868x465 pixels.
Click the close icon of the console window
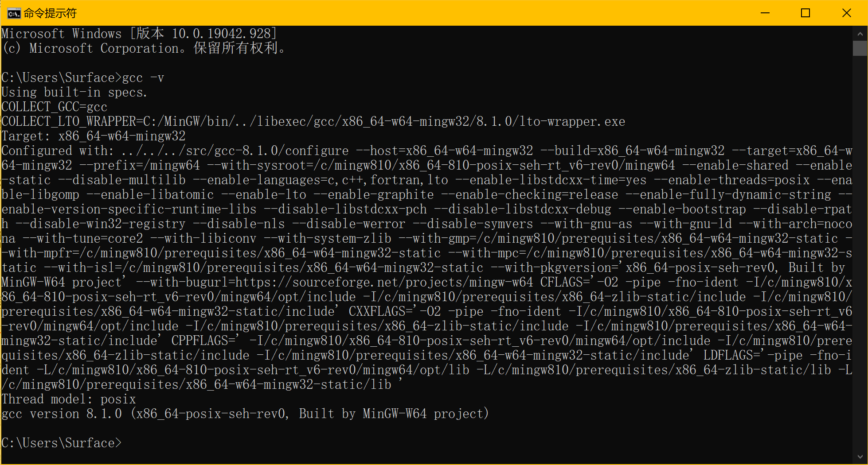846,13
